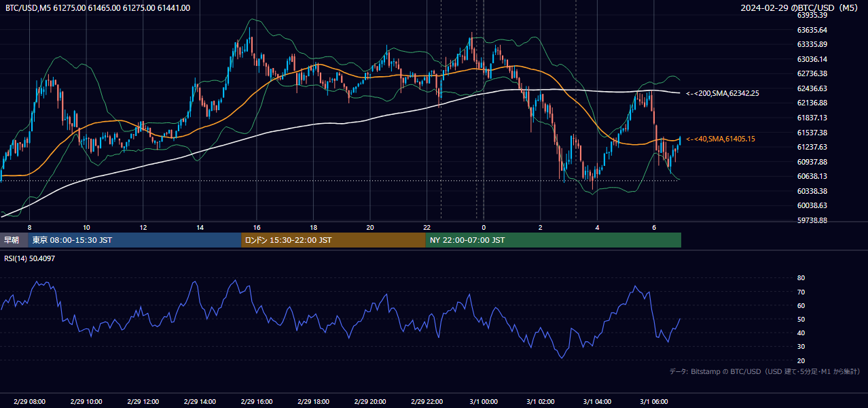Click price axis value 59738.88
The height and width of the screenshot is (408, 868).
[812, 220]
